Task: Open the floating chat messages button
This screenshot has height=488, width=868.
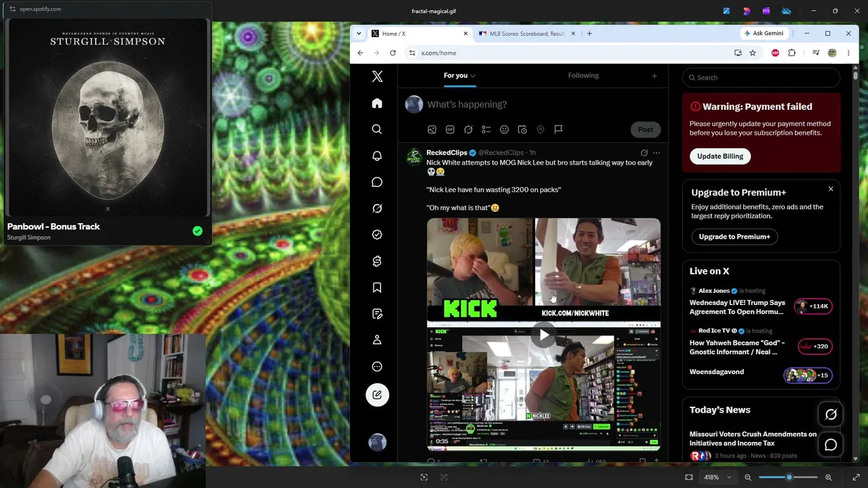Action: (x=831, y=445)
